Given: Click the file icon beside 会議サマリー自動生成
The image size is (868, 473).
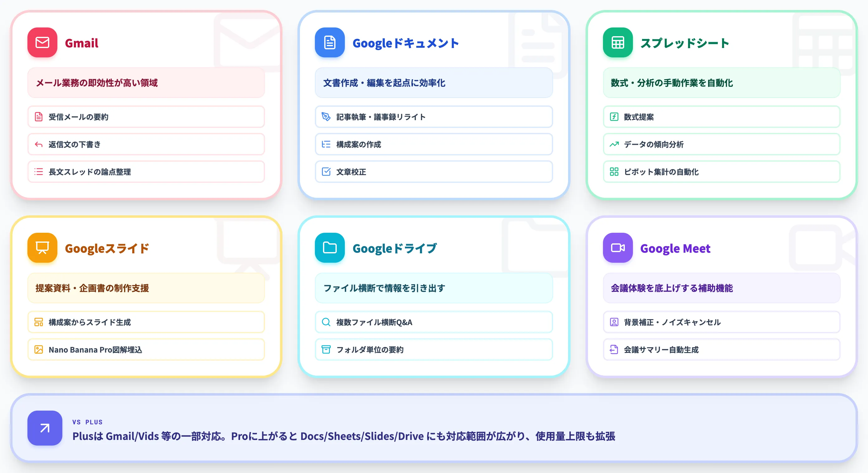Looking at the screenshot, I should coord(614,349).
